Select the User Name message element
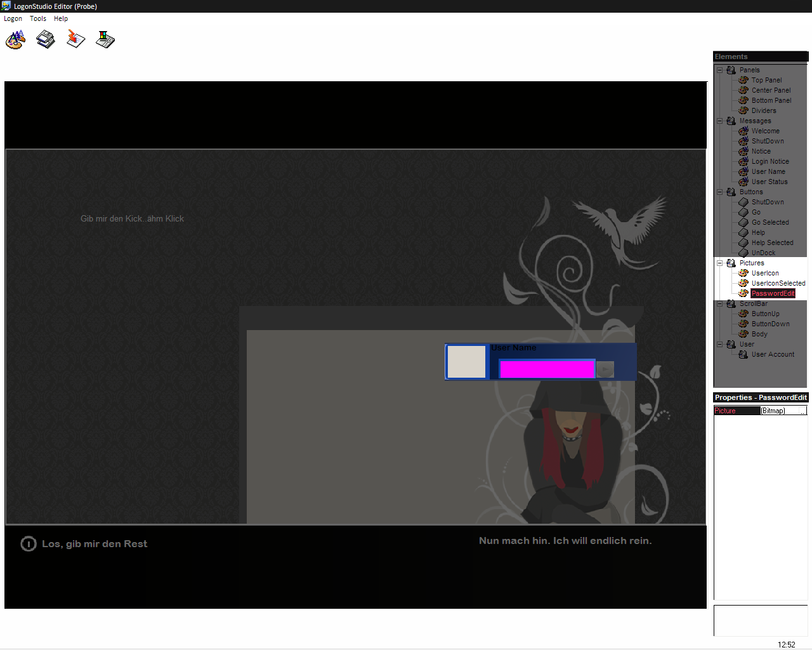The width and height of the screenshot is (812, 650). [768, 171]
